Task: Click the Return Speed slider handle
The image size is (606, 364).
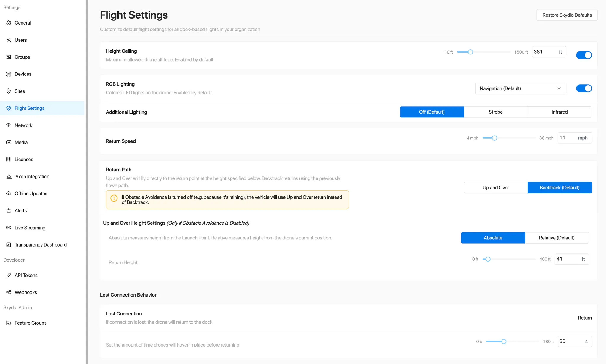Action: [494, 138]
